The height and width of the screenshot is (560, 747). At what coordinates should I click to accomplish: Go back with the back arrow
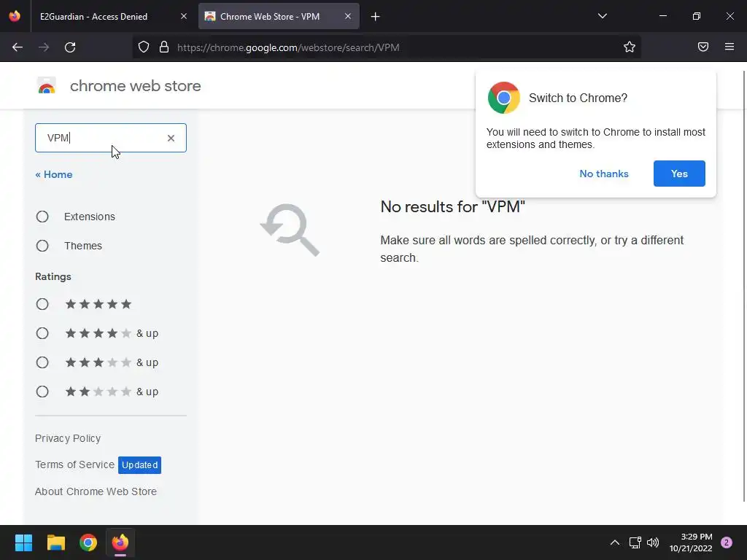coord(18,47)
